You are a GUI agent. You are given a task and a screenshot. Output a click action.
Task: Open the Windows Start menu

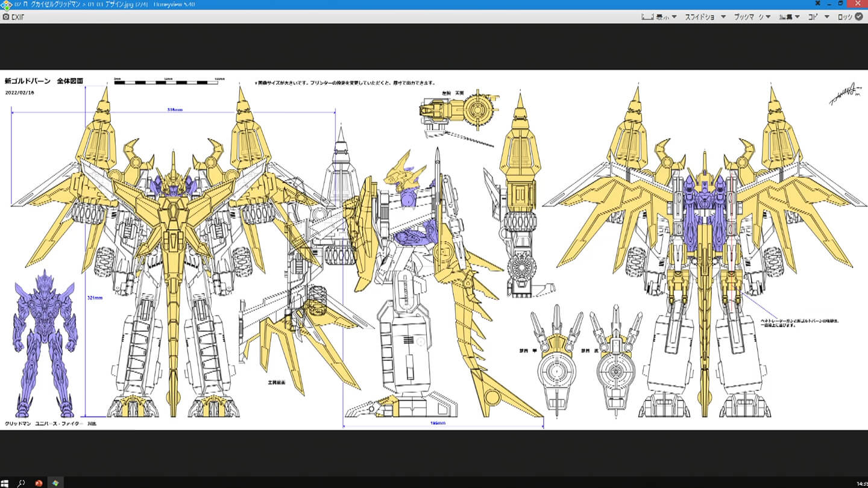5,483
